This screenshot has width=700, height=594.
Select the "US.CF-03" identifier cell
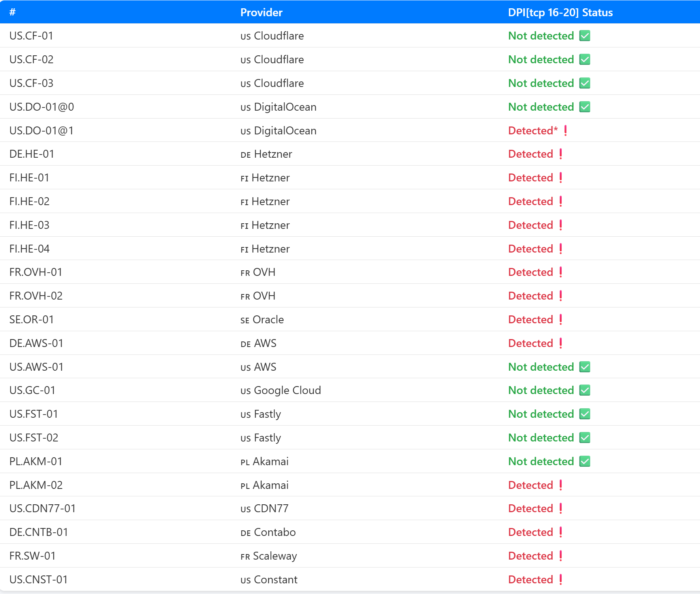(31, 83)
